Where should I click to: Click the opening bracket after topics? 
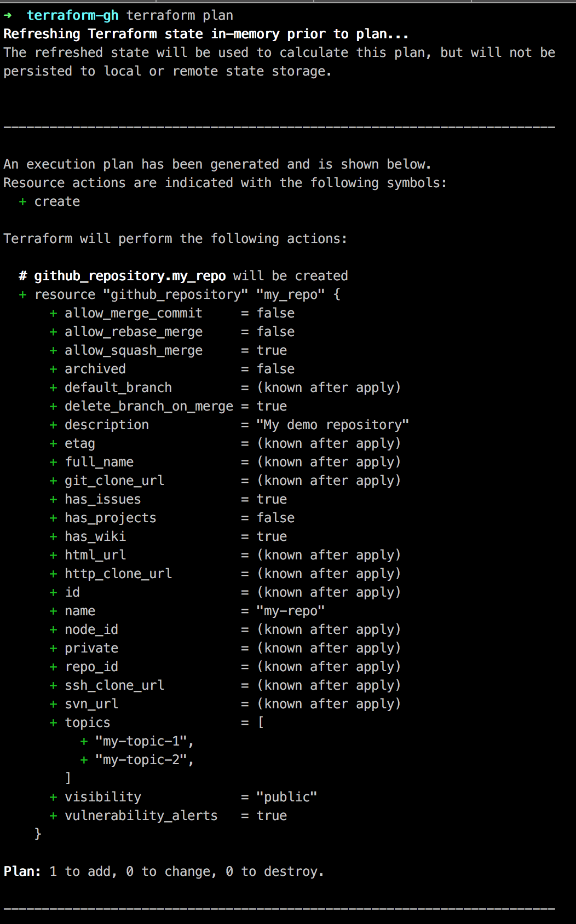(261, 723)
